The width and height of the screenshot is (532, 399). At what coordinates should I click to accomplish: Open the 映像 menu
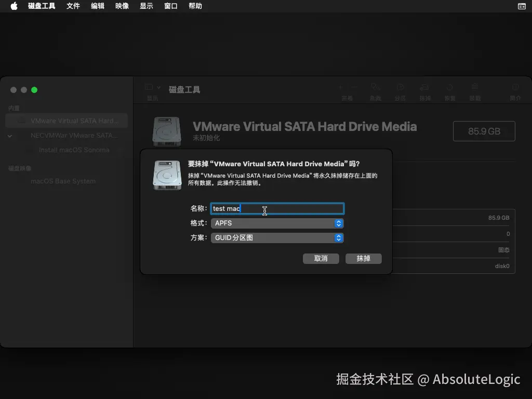[x=122, y=6]
